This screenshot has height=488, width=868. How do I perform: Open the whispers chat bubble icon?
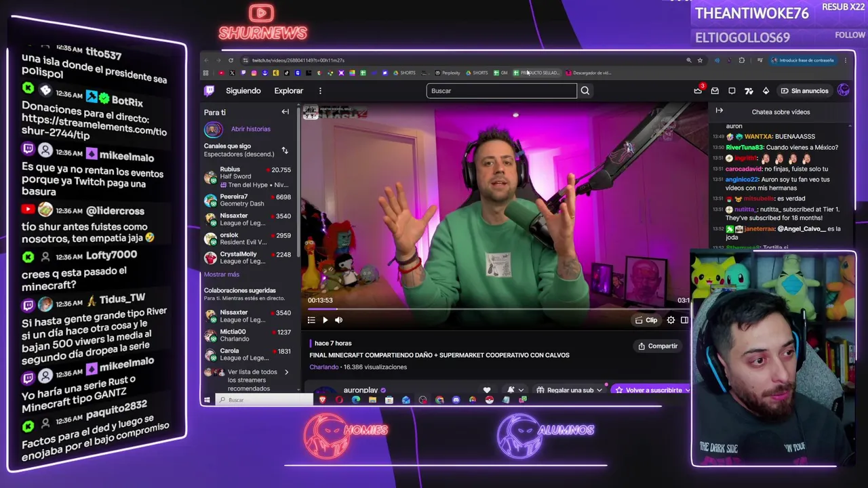click(x=732, y=91)
